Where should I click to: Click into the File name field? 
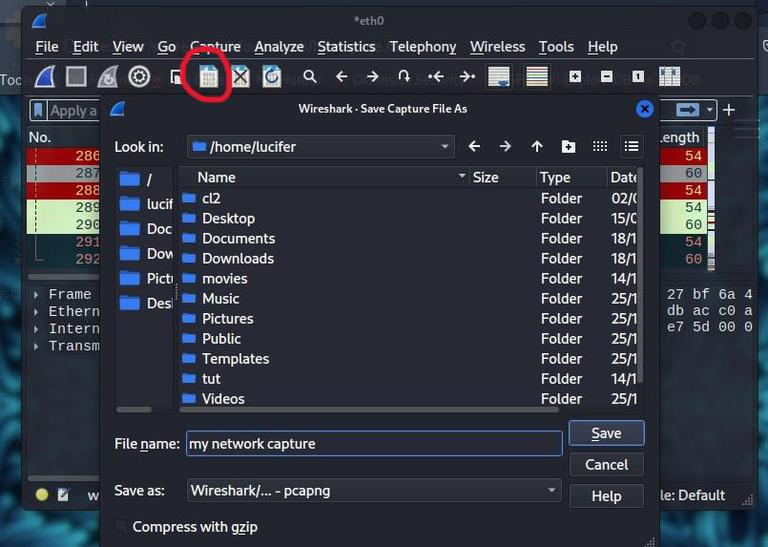[x=374, y=444]
